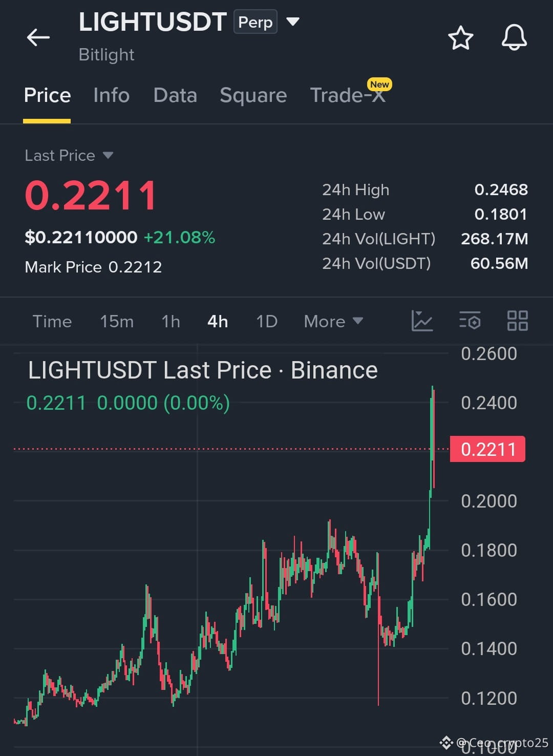
Task: Click the $0.22110000 USD price
Action: [81, 237]
